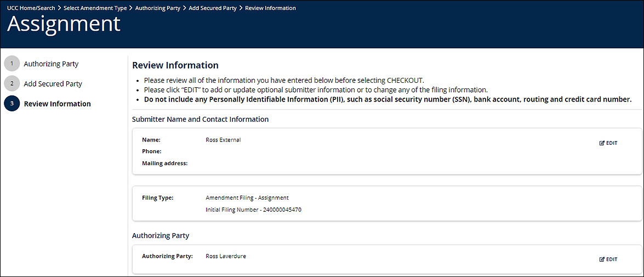Click the step 1 circle icon
Image resolution: width=644 pixels, height=277 pixels.
point(12,64)
